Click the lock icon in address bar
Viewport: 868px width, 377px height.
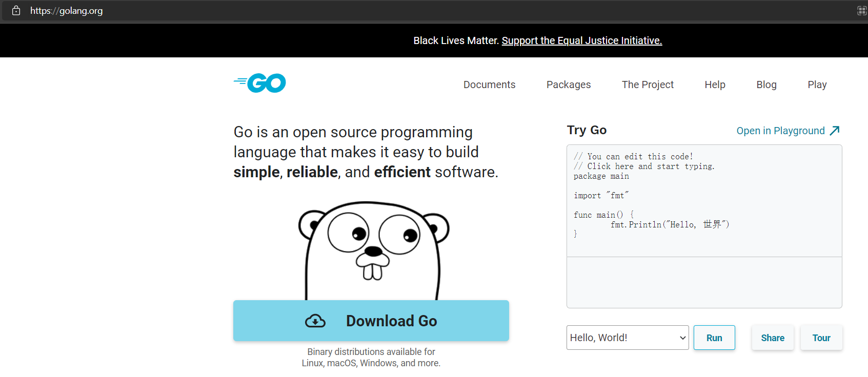click(16, 10)
